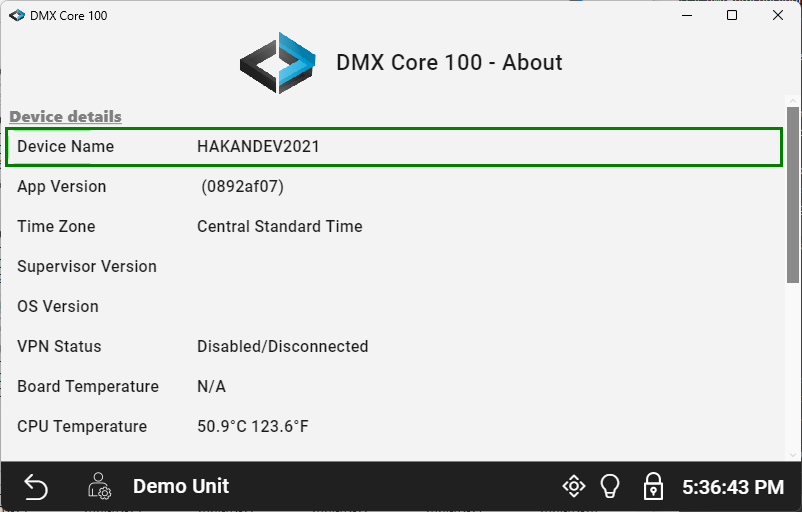Click the padlock icon in bottom bar
Screen dimensions: 802x512
(652, 487)
